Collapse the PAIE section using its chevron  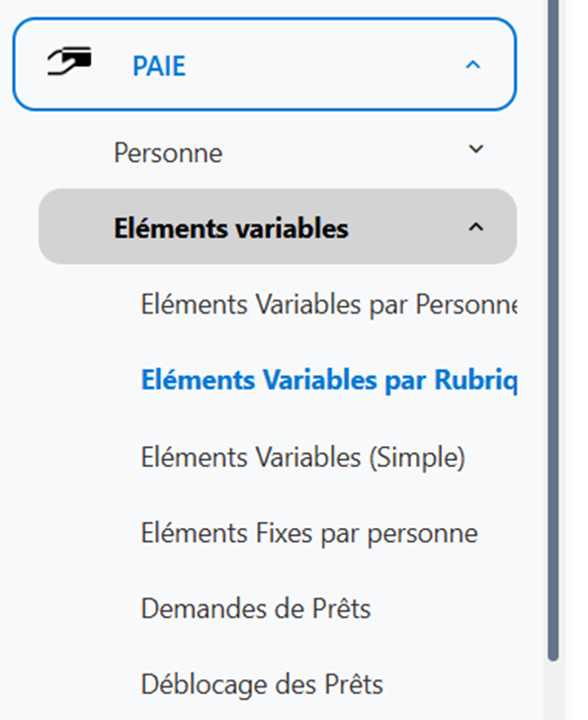click(473, 64)
